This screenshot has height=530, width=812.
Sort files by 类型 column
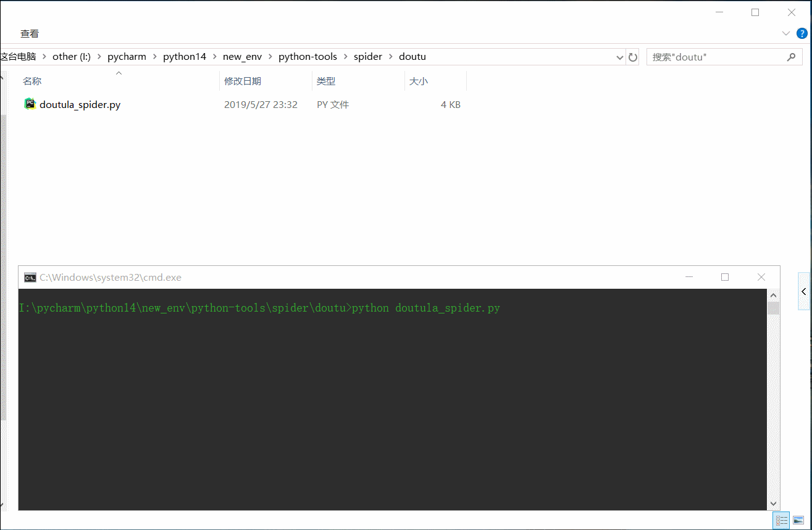coord(326,81)
